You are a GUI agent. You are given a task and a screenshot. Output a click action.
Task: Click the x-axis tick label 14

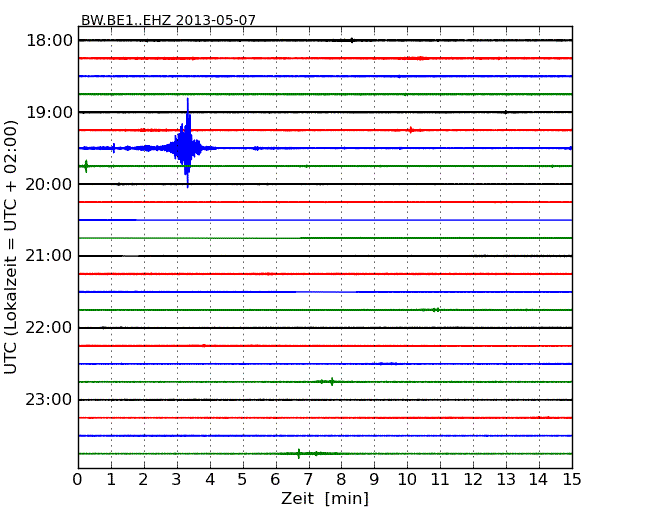pos(539,480)
